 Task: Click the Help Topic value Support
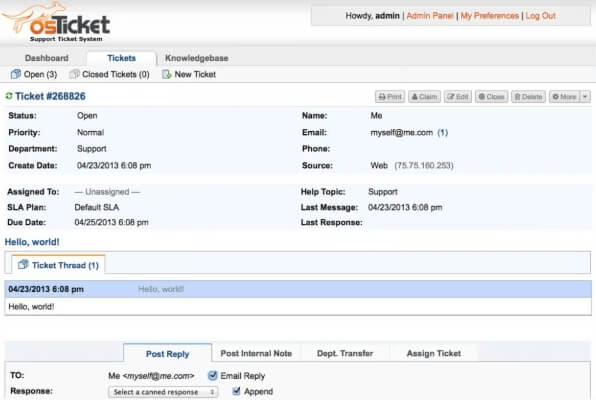(x=383, y=192)
